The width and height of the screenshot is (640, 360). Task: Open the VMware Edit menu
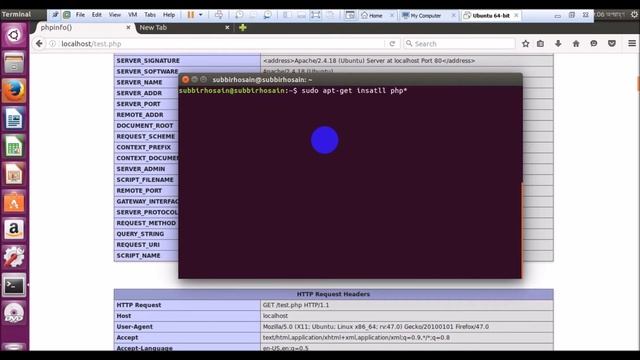click(x=97, y=15)
